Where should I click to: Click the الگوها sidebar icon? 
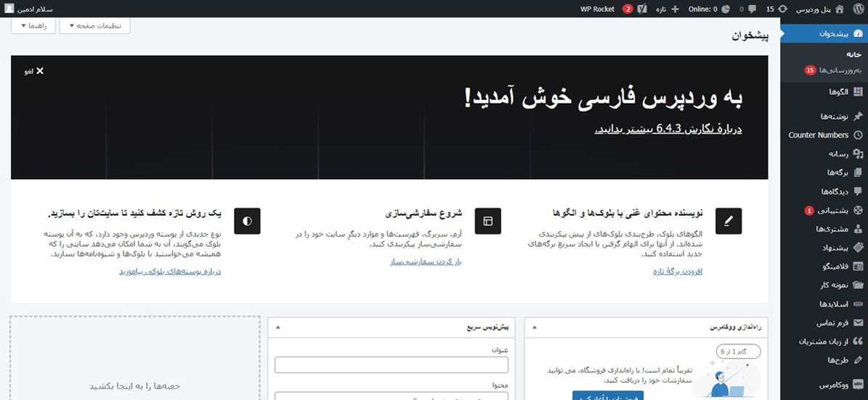pos(858,92)
